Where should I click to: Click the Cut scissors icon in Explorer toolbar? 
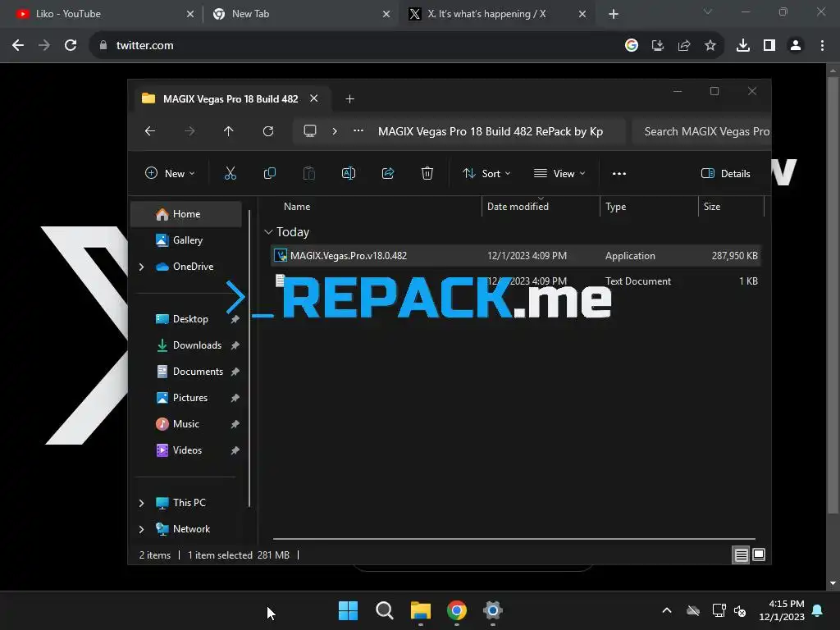(230, 173)
